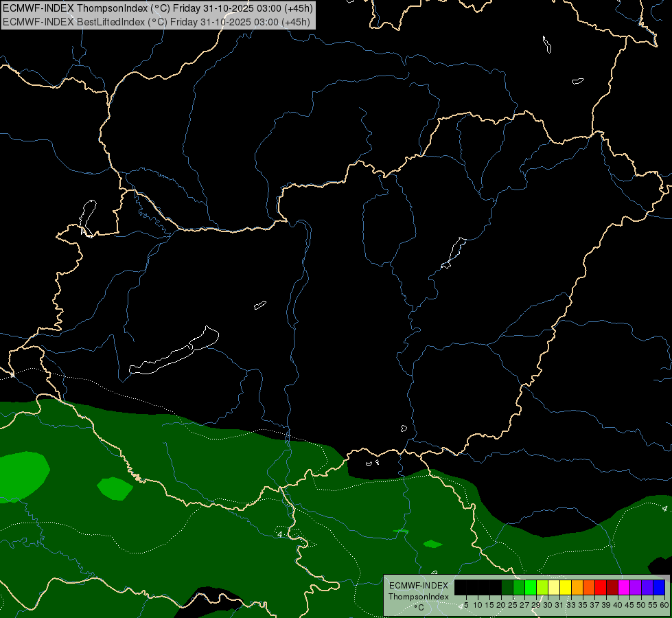Select the magenta 40–45 legend swatch
This screenshot has height=618, width=672.
(x=624, y=587)
